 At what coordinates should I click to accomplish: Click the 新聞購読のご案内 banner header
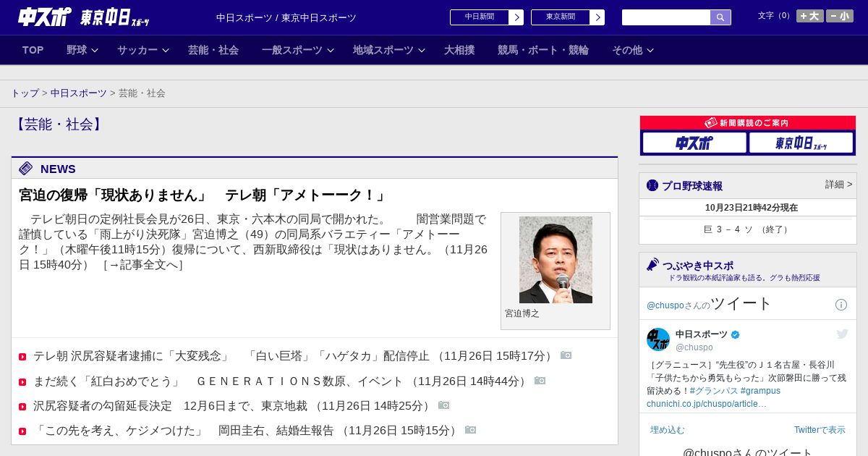(747, 123)
